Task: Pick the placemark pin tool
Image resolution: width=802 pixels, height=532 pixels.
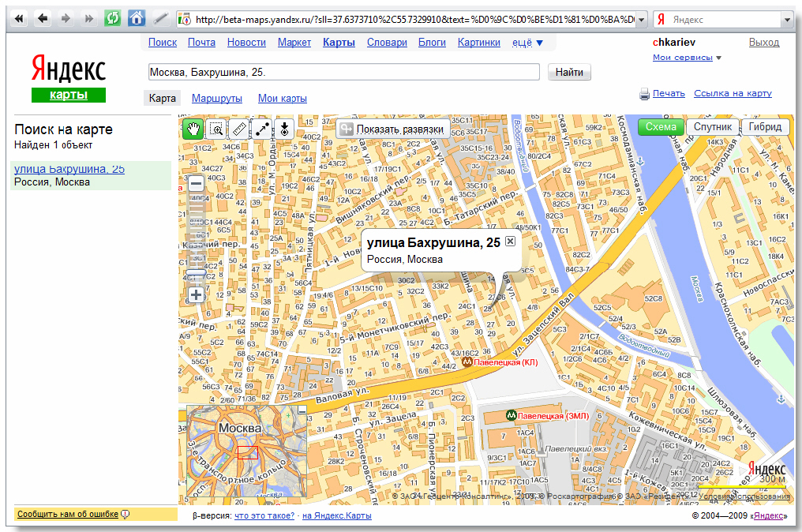Action: click(x=284, y=129)
